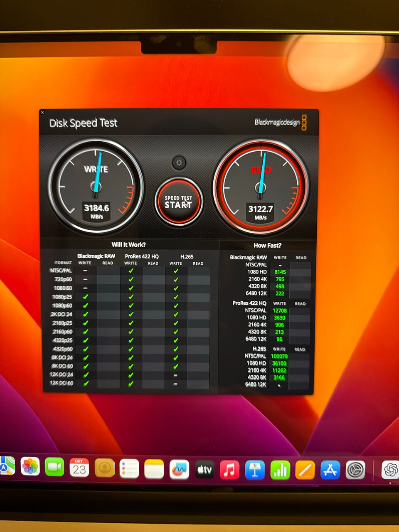
Task: Click the 795 write value for 2160 4K
Action: point(280,279)
